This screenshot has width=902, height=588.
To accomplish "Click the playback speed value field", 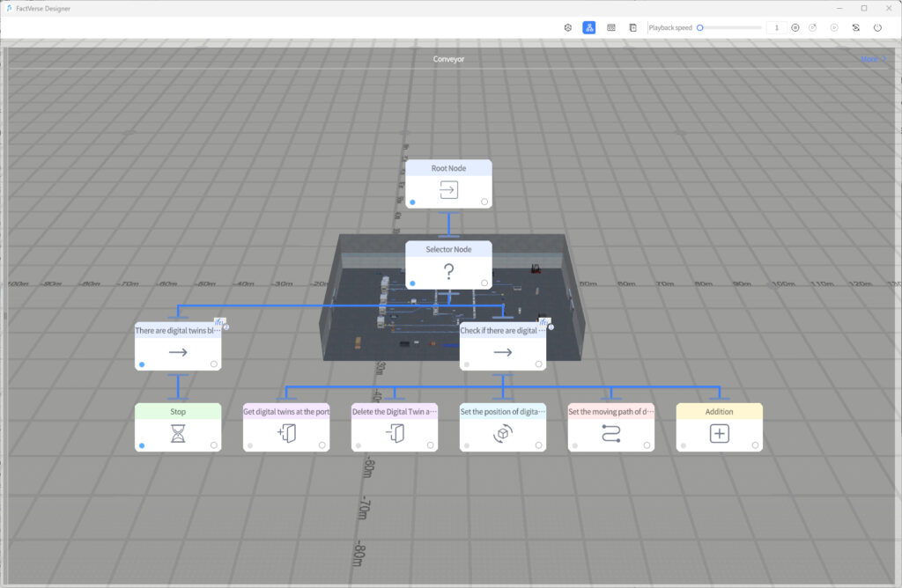I will pyautogui.click(x=776, y=27).
